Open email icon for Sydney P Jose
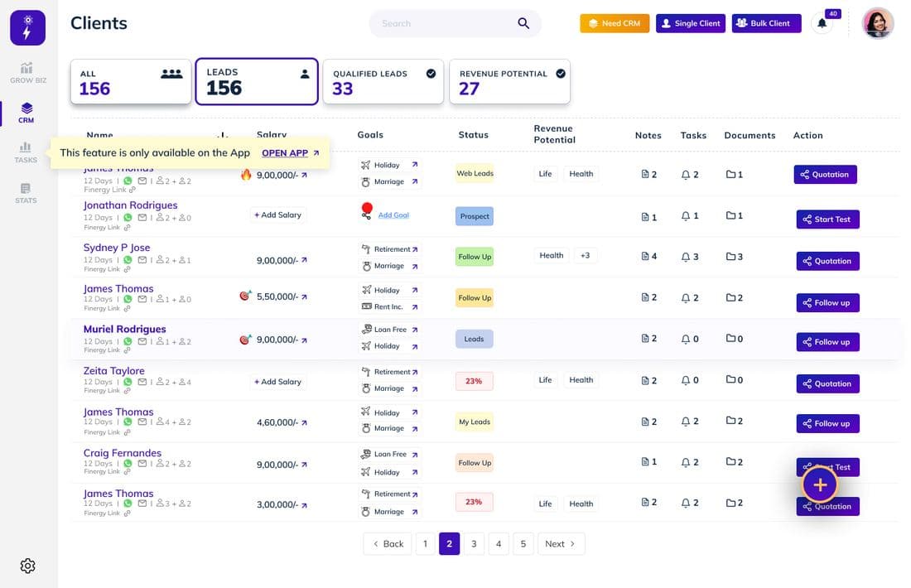The image size is (911, 588). 142,260
